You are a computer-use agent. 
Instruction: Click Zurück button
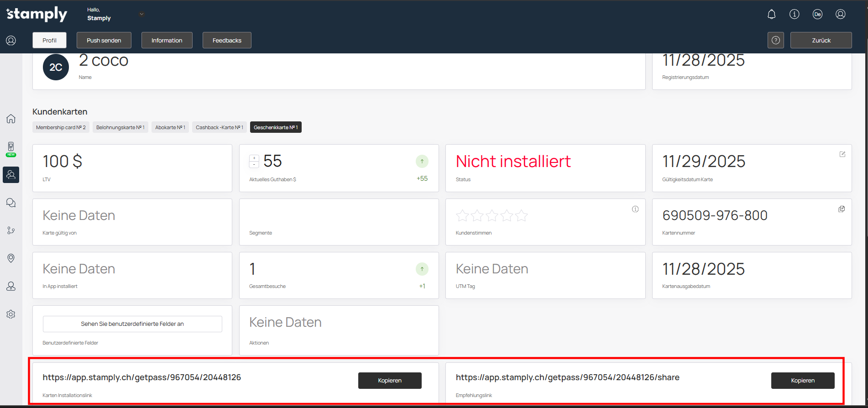821,40
